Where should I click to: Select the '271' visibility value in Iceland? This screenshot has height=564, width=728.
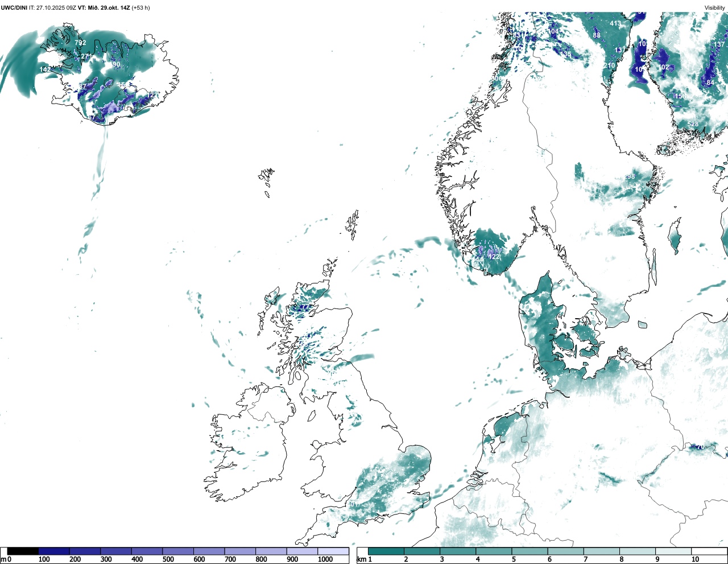coord(86,56)
